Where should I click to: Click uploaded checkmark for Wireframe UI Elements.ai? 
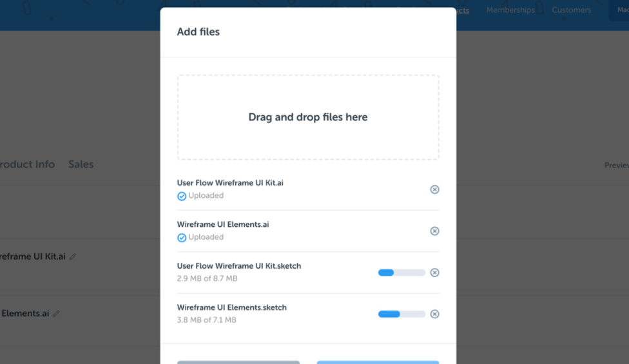click(x=182, y=238)
